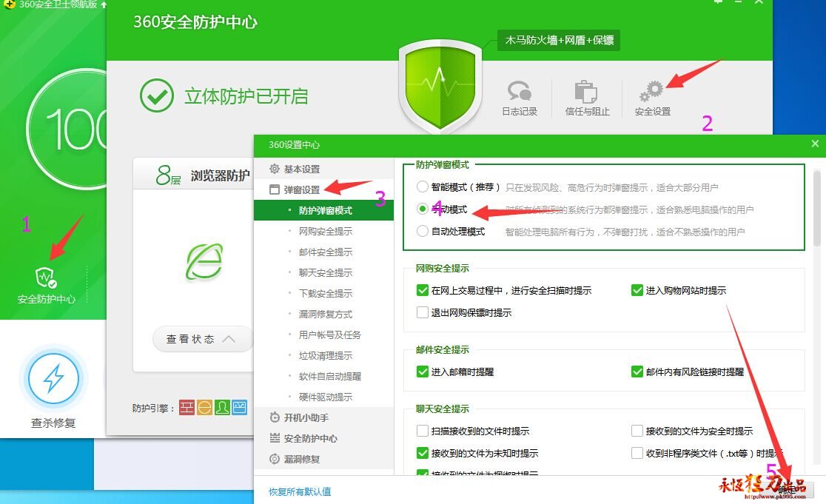This screenshot has width=826, height=504.
Task: Select the 自动处理模式 radio button
Action: tap(423, 231)
